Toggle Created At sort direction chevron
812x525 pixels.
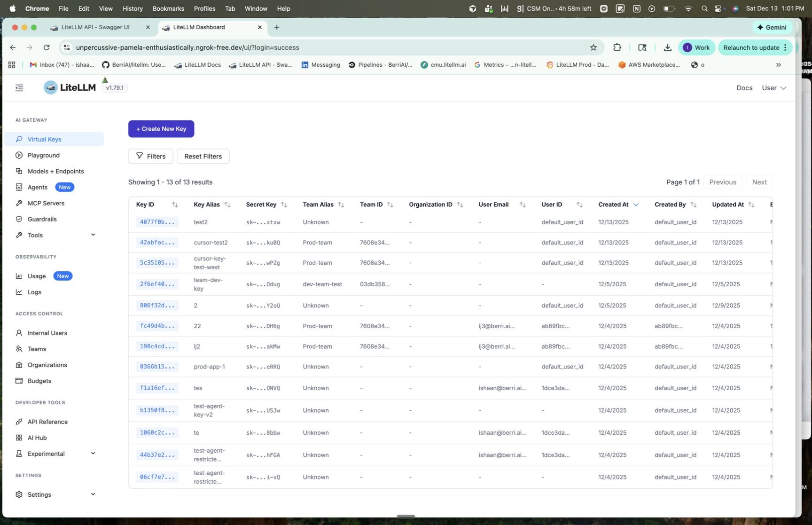pos(636,204)
